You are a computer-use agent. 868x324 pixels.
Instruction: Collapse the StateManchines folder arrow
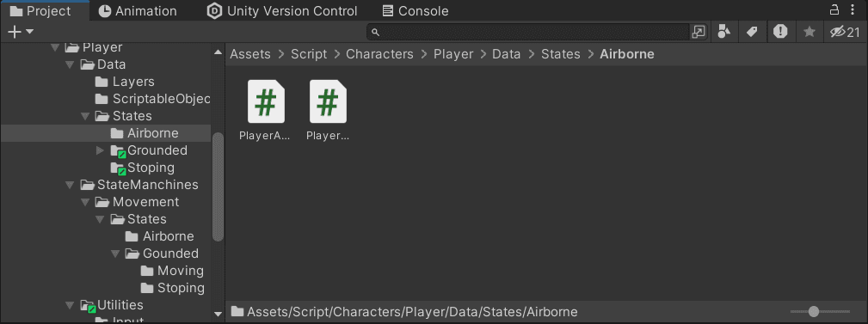coord(69,185)
